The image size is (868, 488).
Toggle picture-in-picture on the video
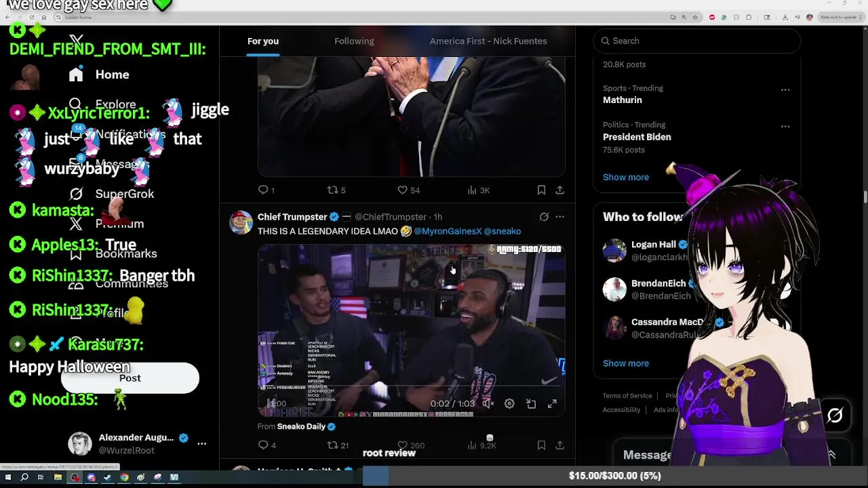[531, 403]
